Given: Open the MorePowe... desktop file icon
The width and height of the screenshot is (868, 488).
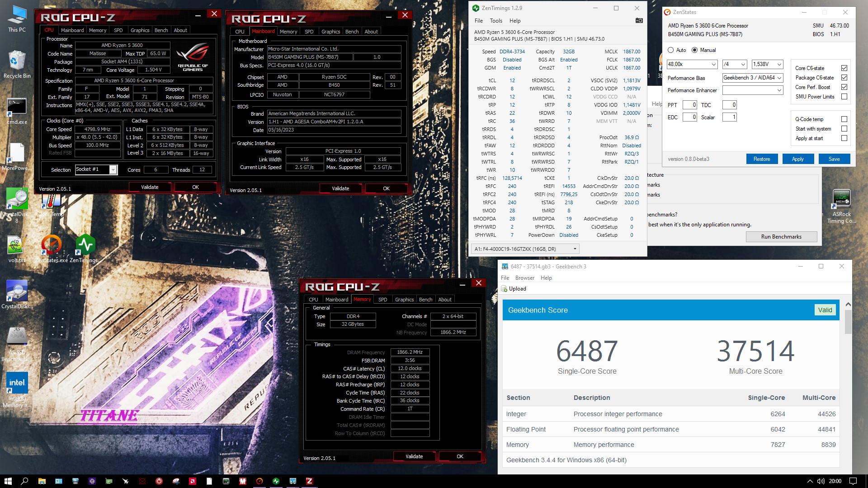Looking at the screenshot, I should pos(17,157).
